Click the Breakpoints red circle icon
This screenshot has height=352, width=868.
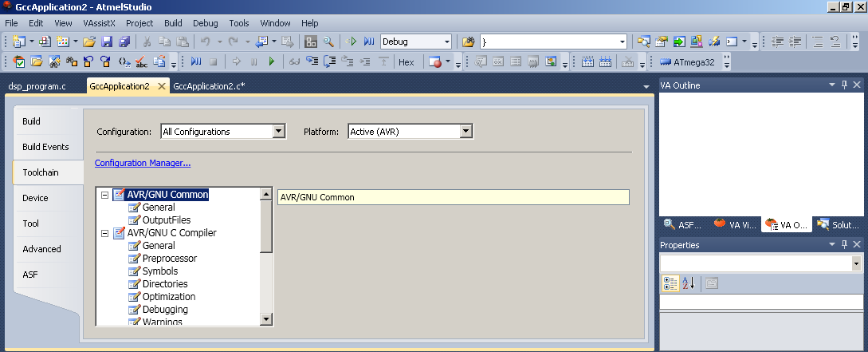tap(434, 61)
